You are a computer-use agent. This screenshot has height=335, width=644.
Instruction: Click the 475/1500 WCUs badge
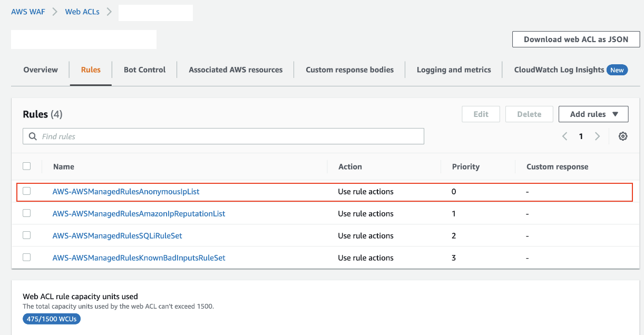pyautogui.click(x=52, y=319)
